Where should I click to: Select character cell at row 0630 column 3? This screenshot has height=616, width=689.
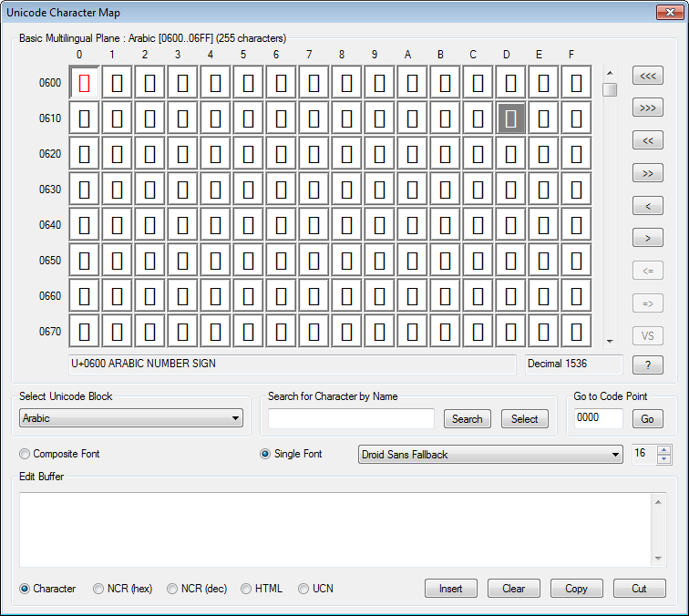[x=183, y=190]
